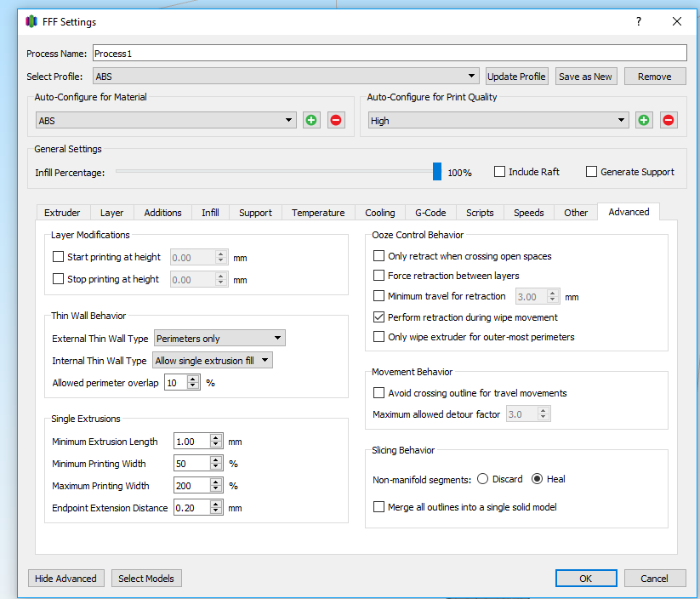
Task: Enable Merge all outlines into single solid model
Action: coord(378,506)
